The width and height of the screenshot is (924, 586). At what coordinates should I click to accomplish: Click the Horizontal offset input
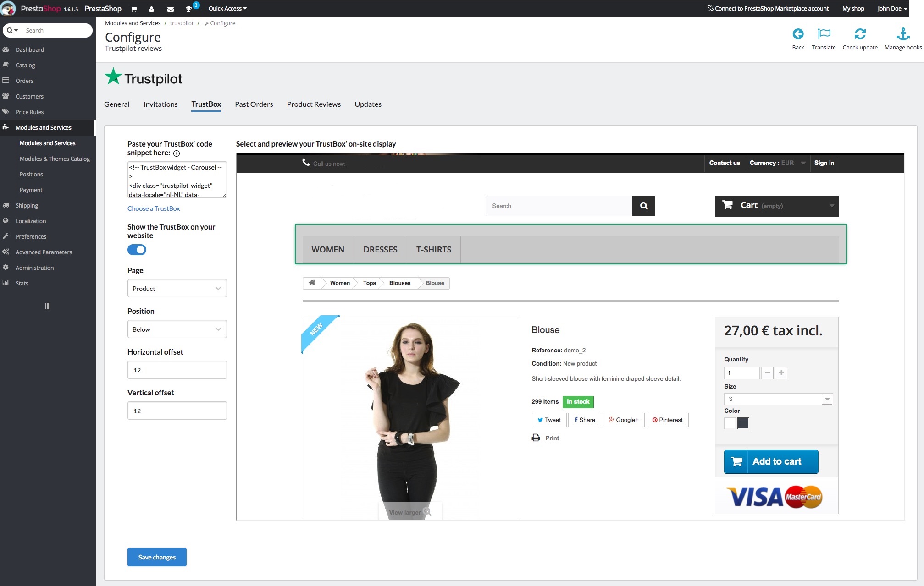(x=177, y=370)
